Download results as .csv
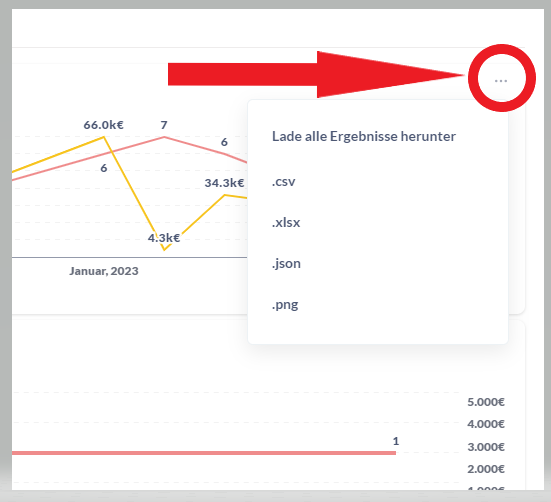551x502 pixels. [284, 182]
